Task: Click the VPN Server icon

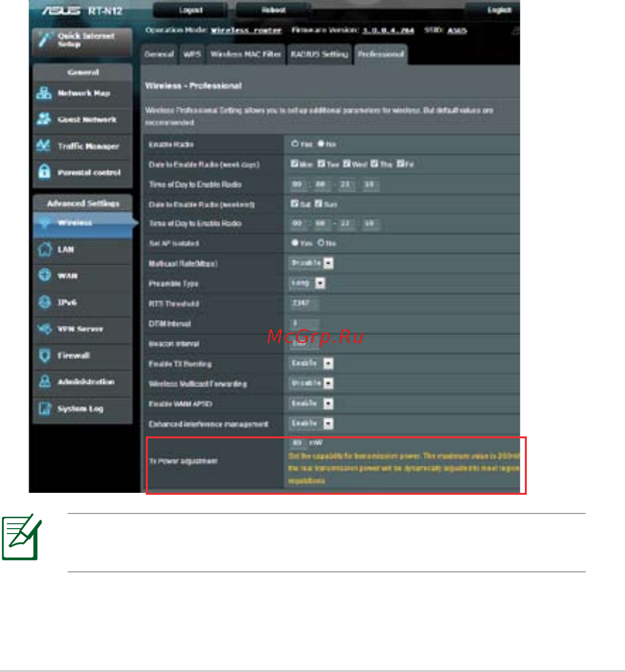Action: (45, 328)
